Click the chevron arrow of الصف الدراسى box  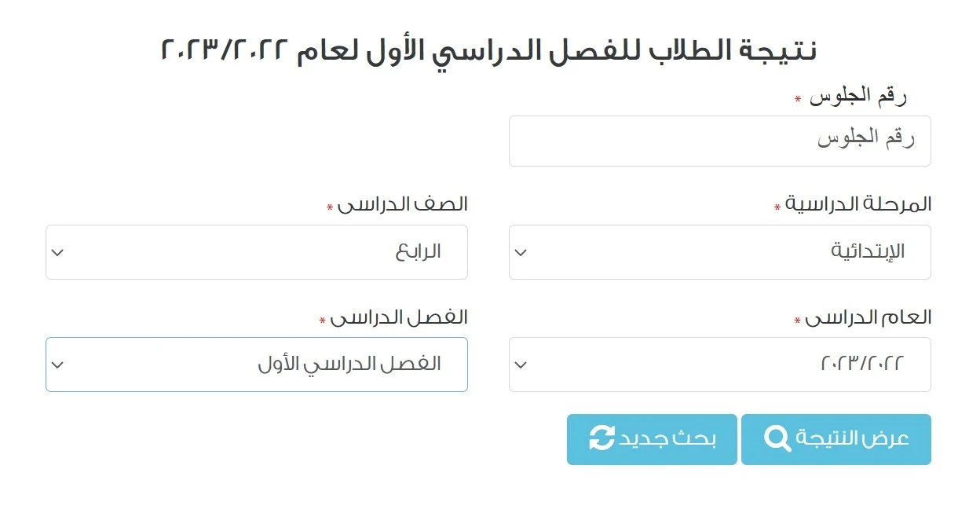[57, 253]
